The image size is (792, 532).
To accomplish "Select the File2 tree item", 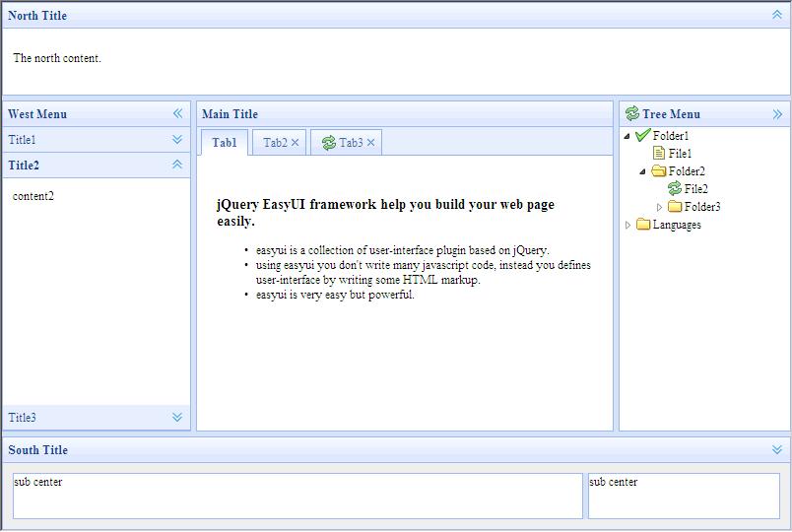I will (696, 189).
